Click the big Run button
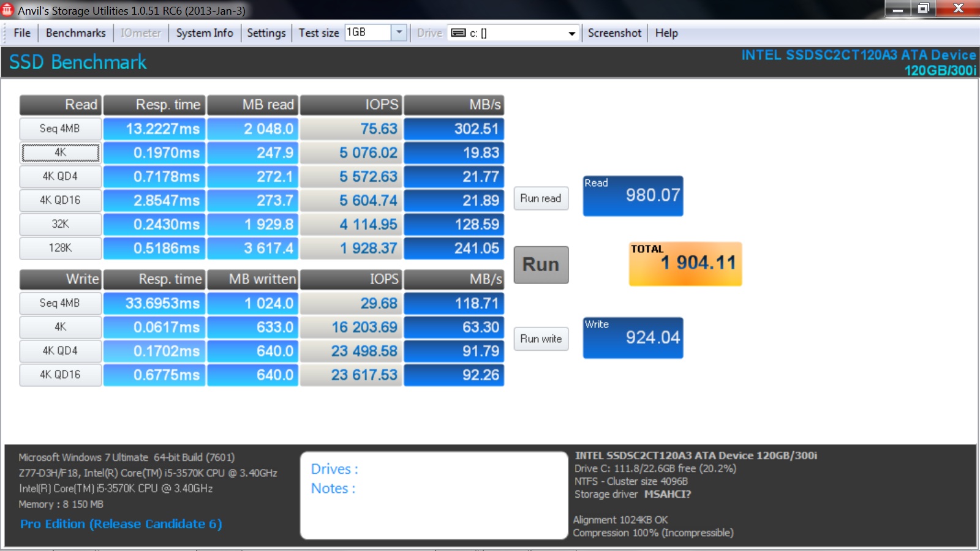Screen dimensions: 980x551 point(541,264)
